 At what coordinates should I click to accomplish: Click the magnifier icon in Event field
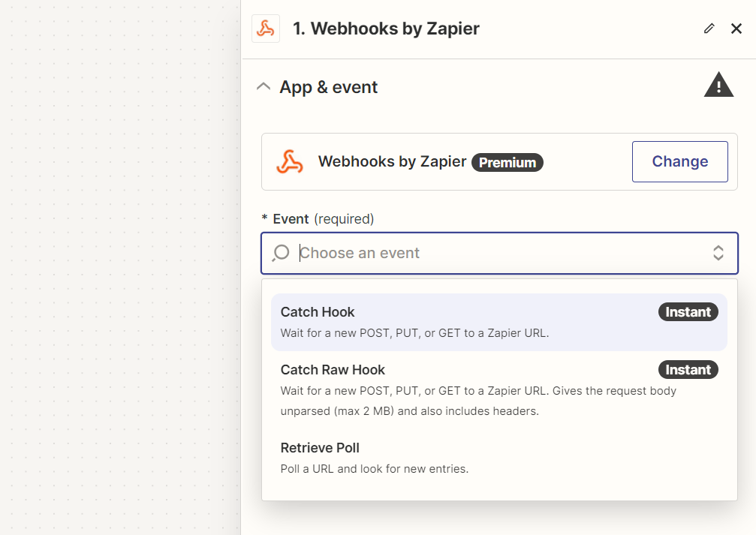pos(281,253)
